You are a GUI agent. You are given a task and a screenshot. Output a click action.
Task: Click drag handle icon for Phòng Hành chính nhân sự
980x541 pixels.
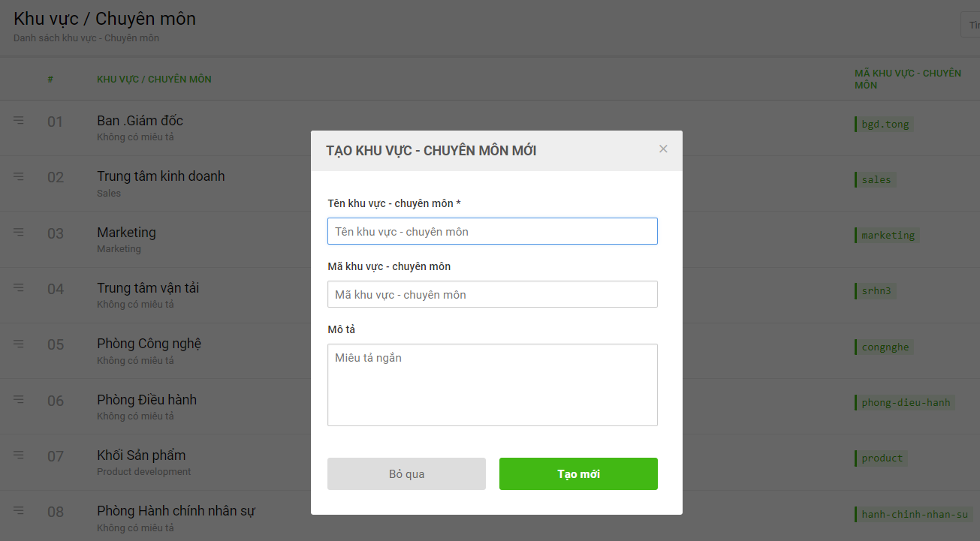tap(19, 511)
